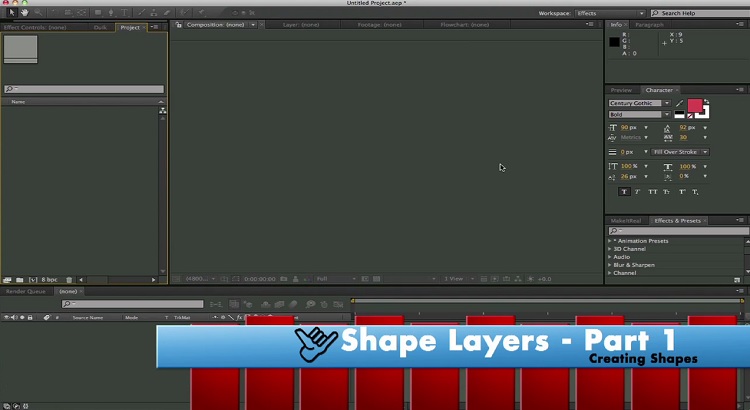750x410 pixels.
Task: Select the Rectangle shape tool
Action: pyautogui.click(x=98, y=12)
